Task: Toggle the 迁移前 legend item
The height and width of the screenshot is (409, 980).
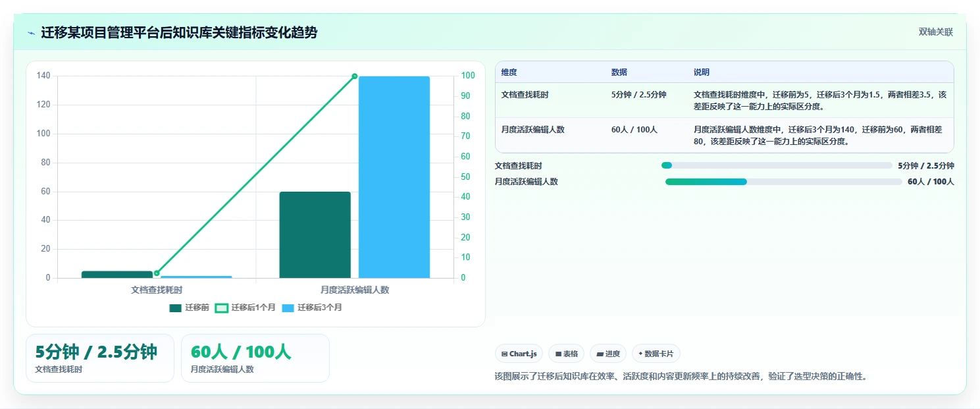Action: [190, 308]
